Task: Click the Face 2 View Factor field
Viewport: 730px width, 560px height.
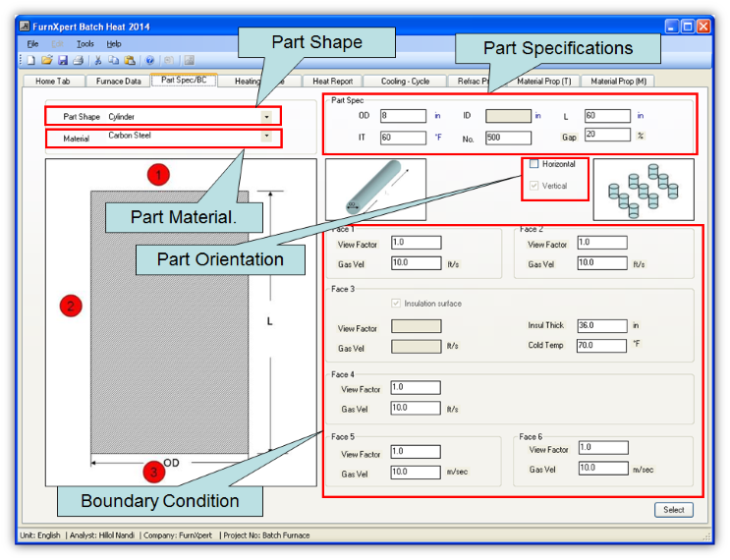Action: point(602,242)
